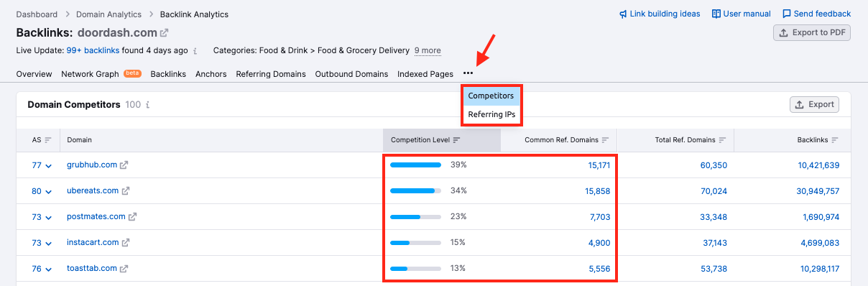This screenshot has height=286, width=868.
Task: Expand AS score 77 dropdown for grubhub
Action: coord(49,166)
